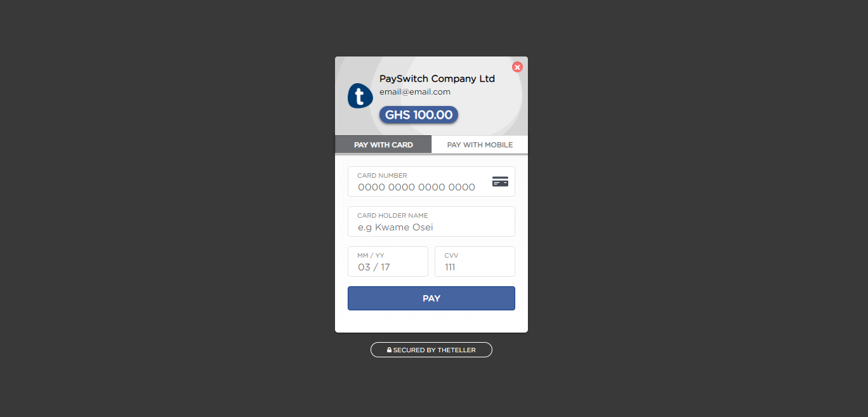Click the email@email.com address text
The image size is (868, 417).
coord(415,92)
